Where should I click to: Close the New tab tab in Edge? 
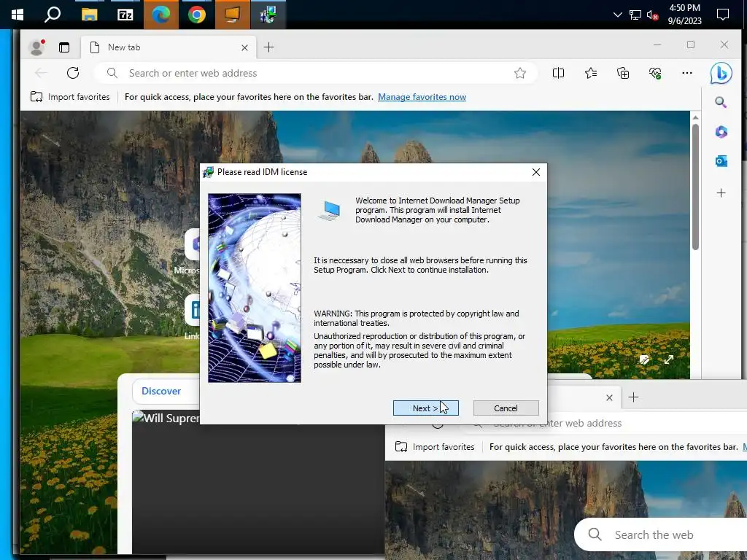click(244, 47)
